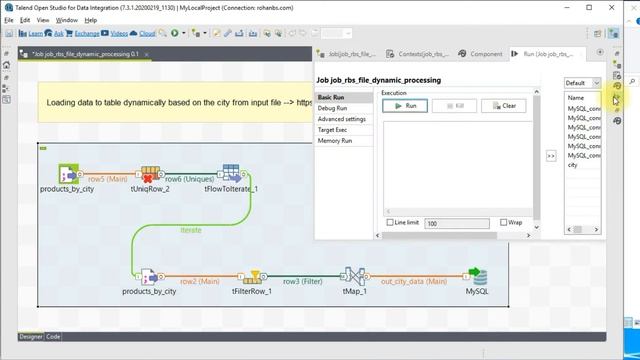Close the job_rbs_file_dynamic_processing editor tab

point(147,54)
